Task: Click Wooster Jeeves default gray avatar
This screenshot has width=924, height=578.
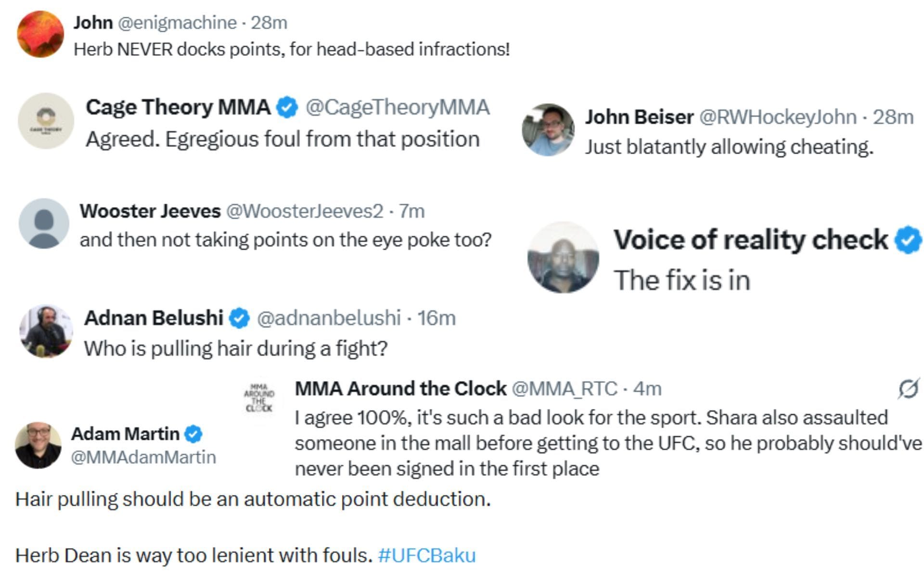Action: coord(44,223)
